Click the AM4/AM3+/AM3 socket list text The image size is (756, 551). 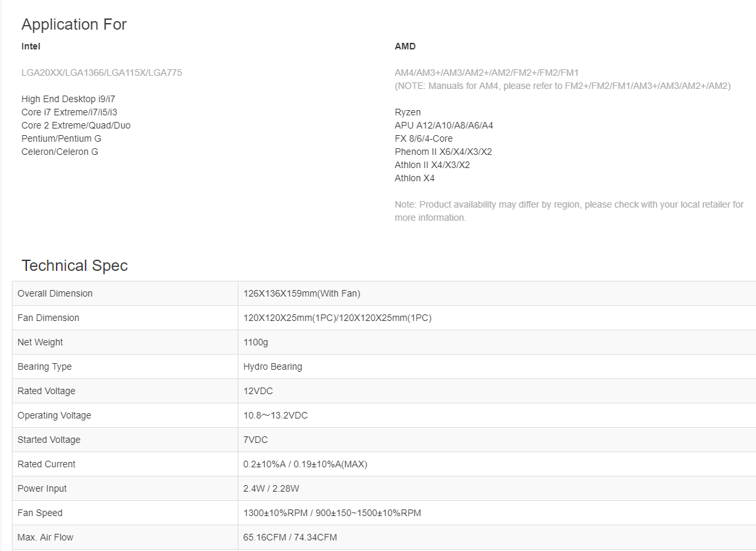pos(486,72)
